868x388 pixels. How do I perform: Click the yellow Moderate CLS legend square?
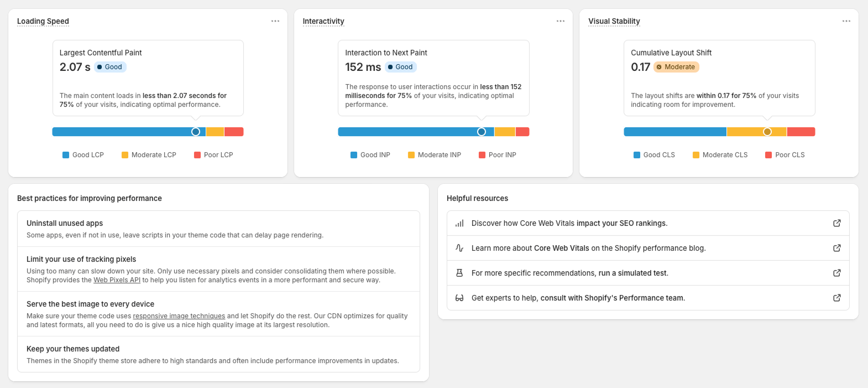pos(696,155)
